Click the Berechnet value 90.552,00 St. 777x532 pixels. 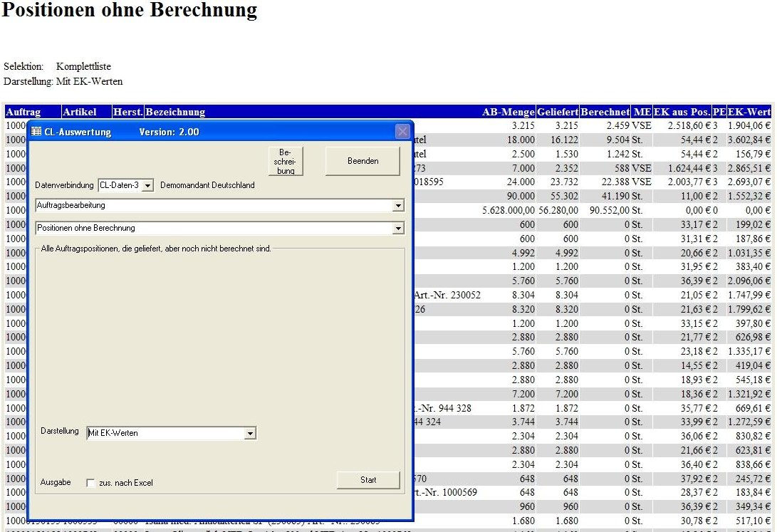616,211
